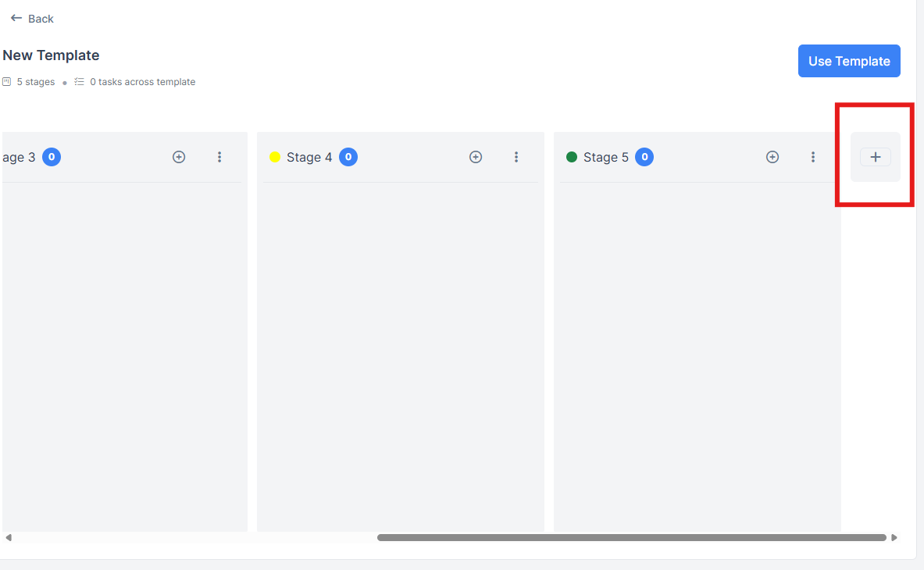The height and width of the screenshot is (570, 924).
Task: Click Stage 4 task count badge
Action: coord(348,157)
